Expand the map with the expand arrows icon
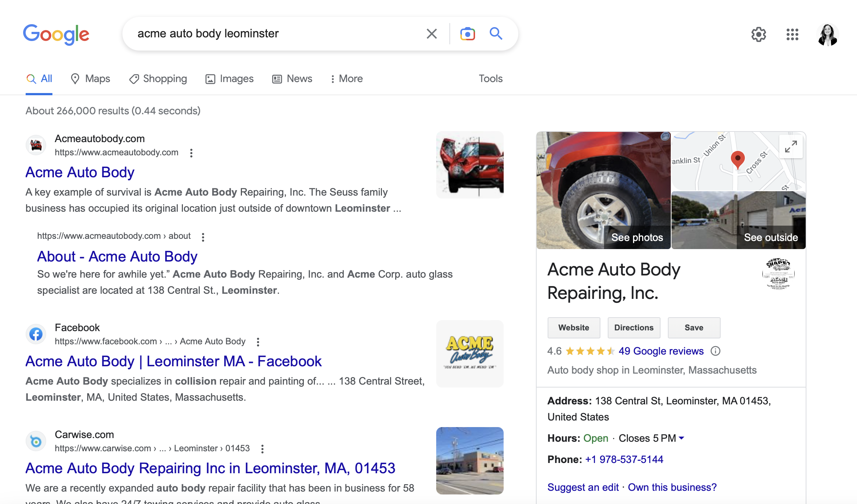Viewport: 857px width, 504px height. [791, 147]
